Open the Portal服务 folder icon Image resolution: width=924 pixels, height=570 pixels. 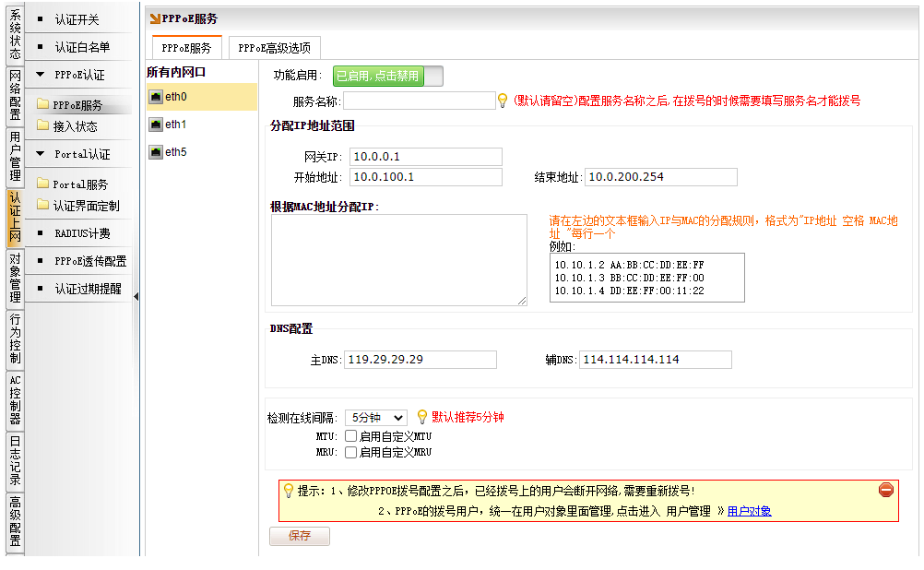42,184
